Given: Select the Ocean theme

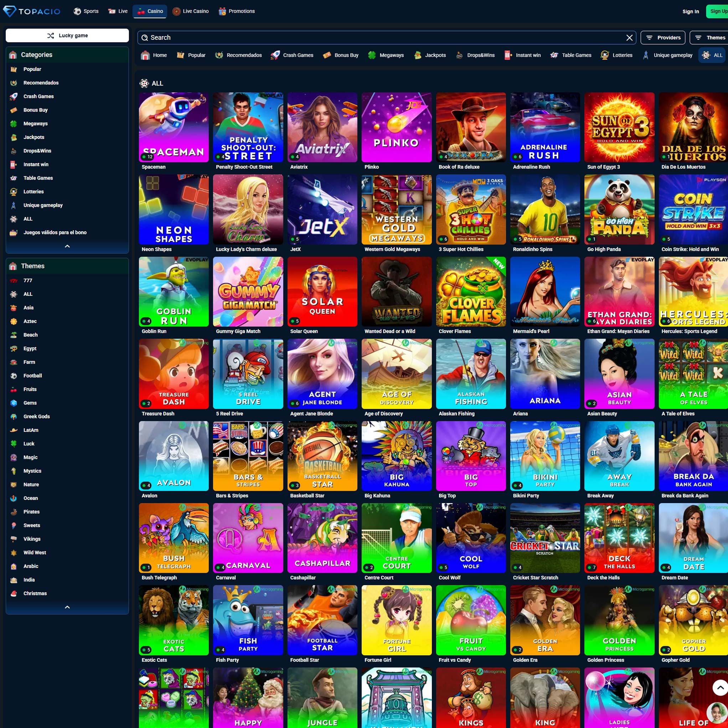Looking at the screenshot, I should click(31, 498).
